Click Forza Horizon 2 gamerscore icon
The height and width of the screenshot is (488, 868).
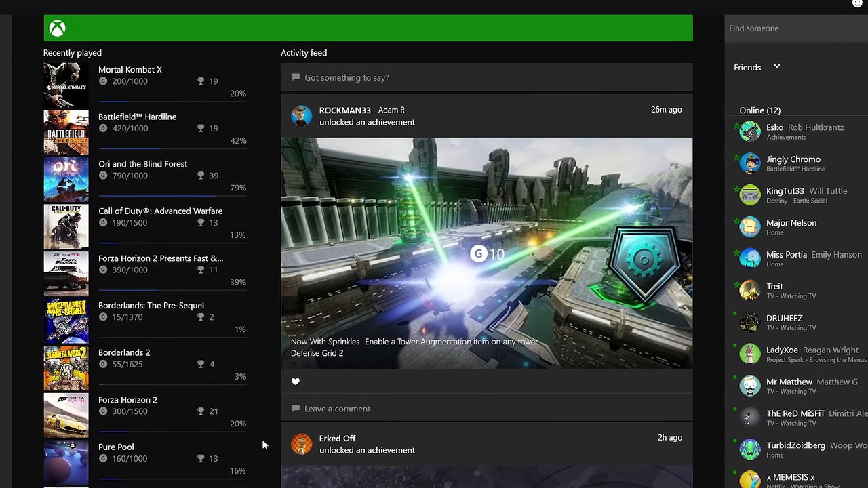(103, 411)
